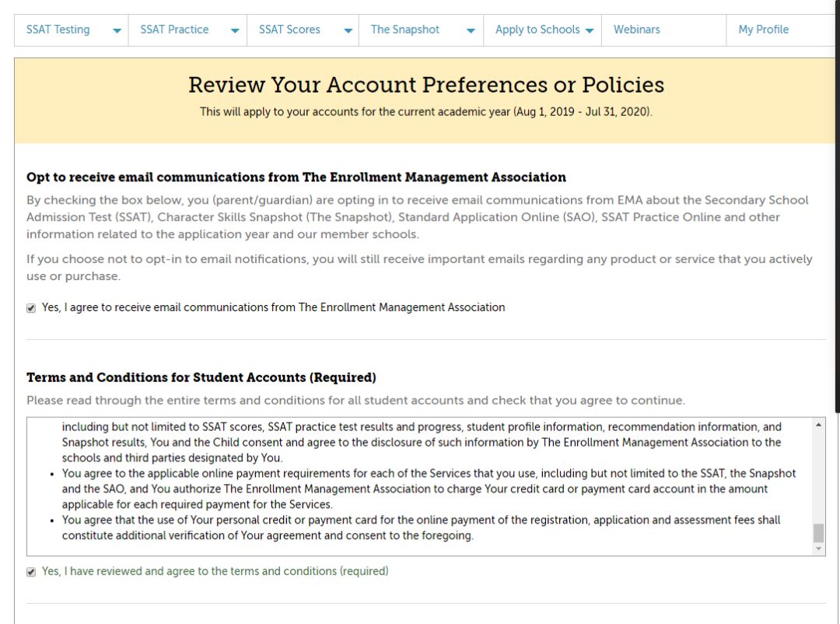840x624 pixels.
Task: Click the terms box scroll-up arrow
Action: [818, 425]
